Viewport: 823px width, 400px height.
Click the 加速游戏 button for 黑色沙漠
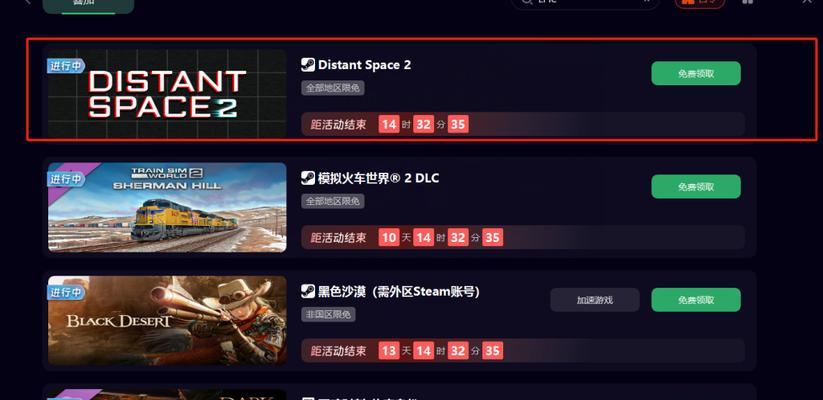(595, 300)
